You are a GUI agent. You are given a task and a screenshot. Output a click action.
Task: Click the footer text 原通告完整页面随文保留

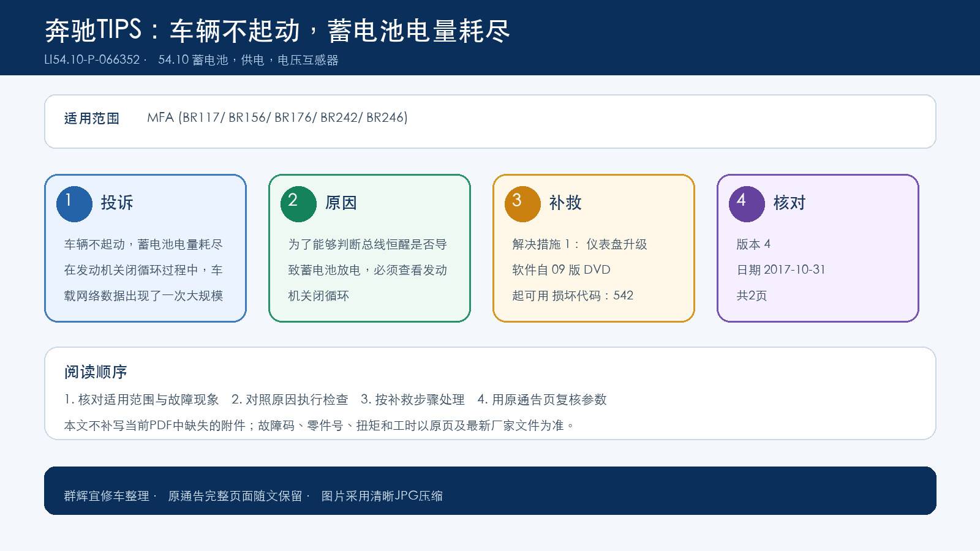point(235,497)
